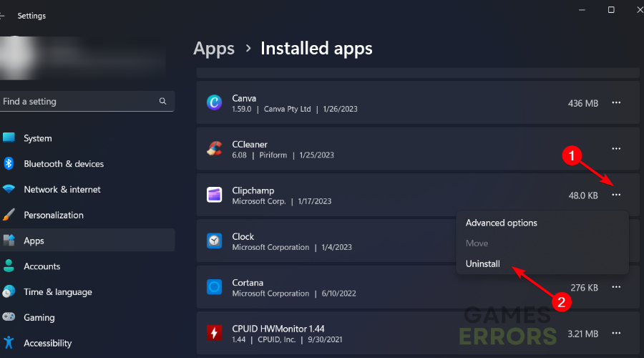
Task: Click the 48.0 KB size value
Action: point(582,195)
